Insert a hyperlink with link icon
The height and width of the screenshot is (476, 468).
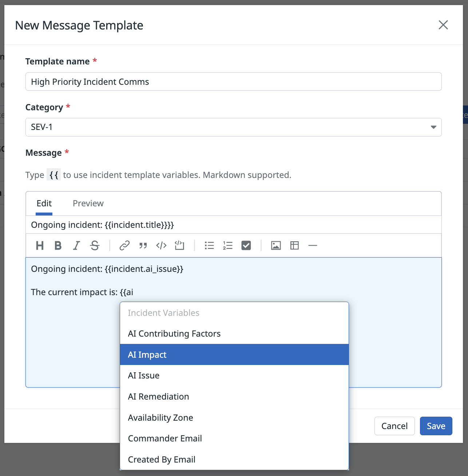click(x=124, y=246)
